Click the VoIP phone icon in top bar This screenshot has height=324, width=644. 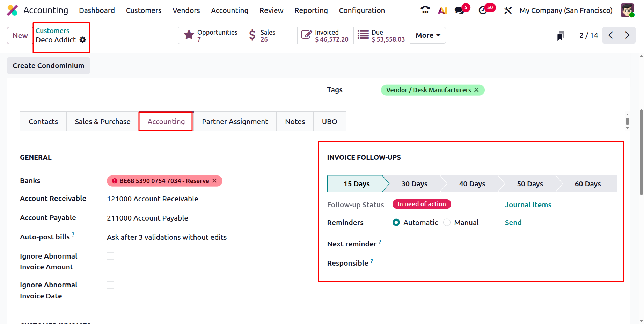coord(425,10)
